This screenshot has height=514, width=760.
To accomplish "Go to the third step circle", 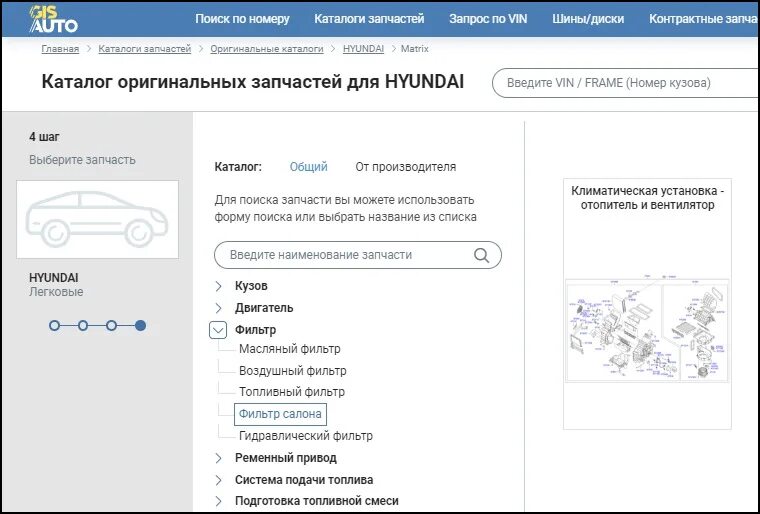I will pos(111,326).
